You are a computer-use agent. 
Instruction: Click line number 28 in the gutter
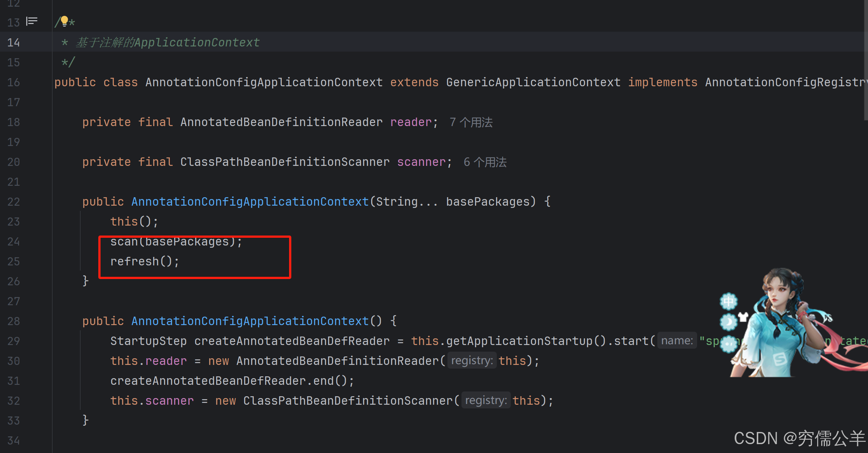[x=14, y=321]
